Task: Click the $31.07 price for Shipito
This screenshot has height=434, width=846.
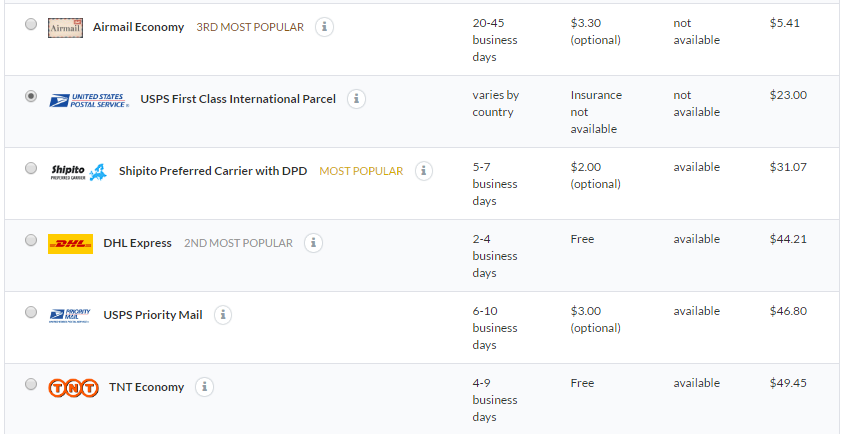Action: pos(788,167)
